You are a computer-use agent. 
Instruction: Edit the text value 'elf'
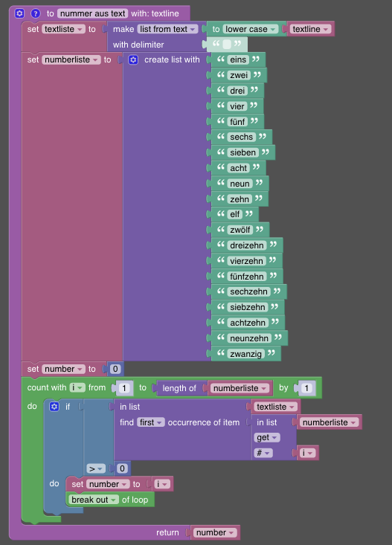235,214
